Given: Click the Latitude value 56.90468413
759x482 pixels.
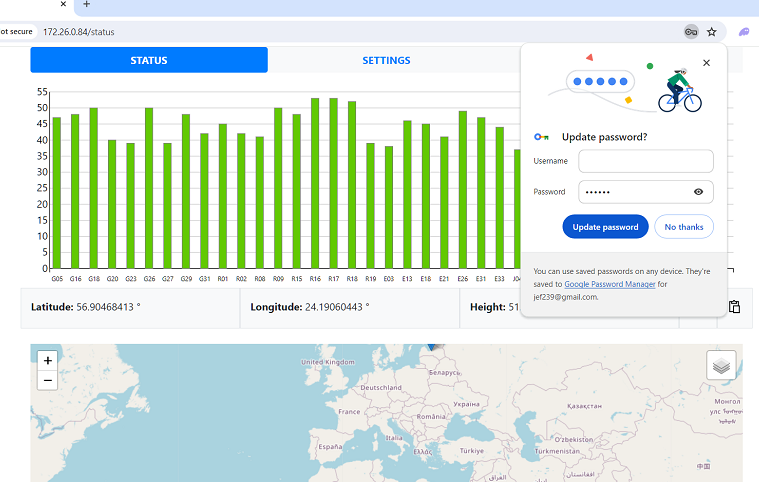Looking at the screenshot, I should pos(108,307).
